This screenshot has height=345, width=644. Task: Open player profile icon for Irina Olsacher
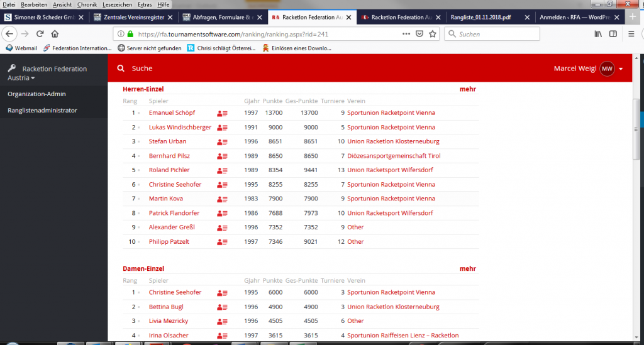click(x=222, y=336)
